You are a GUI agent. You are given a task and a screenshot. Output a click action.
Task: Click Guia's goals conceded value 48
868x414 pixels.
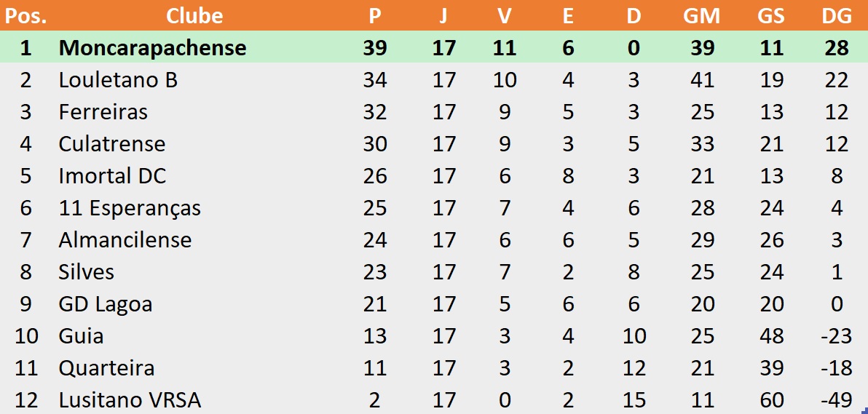click(x=770, y=336)
